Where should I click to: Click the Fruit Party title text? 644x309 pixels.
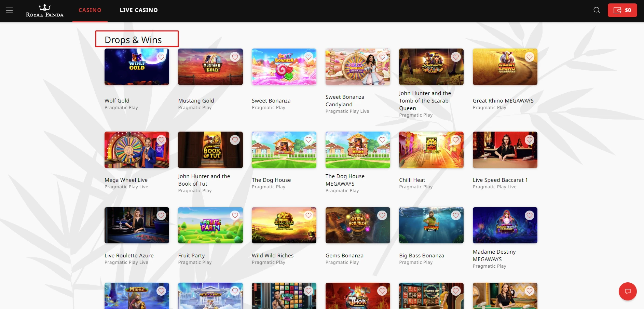tap(191, 255)
